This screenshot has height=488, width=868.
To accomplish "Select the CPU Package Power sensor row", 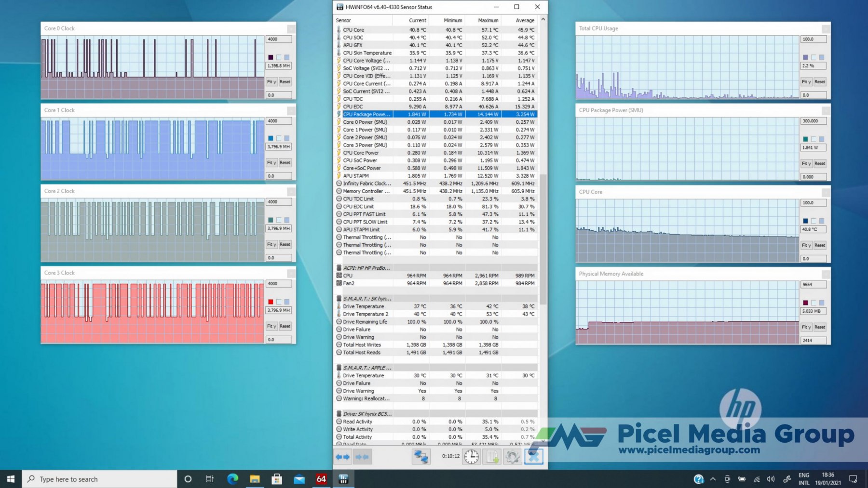I will pos(366,115).
